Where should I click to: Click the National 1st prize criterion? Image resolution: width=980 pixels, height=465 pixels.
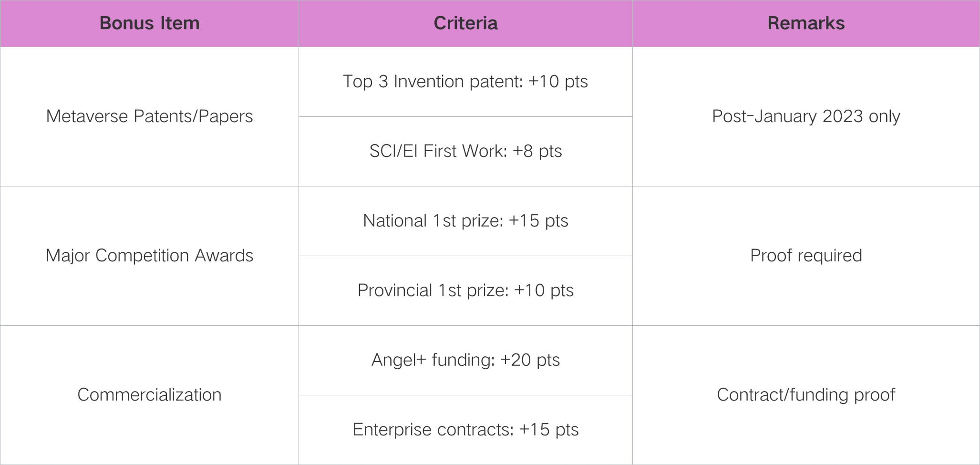pyautogui.click(x=465, y=221)
